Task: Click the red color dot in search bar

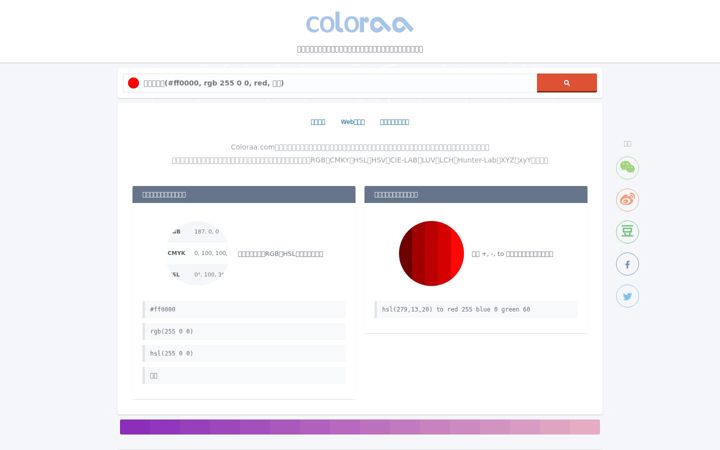Action: point(134,83)
